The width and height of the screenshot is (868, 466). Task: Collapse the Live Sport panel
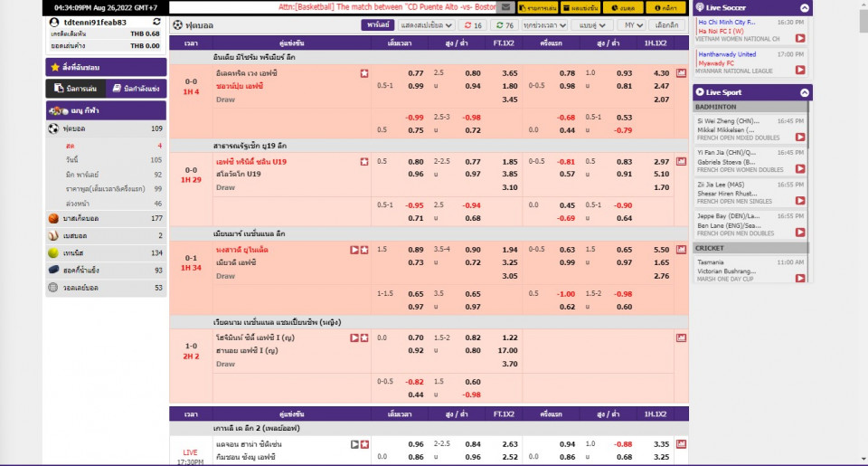click(x=805, y=92)
